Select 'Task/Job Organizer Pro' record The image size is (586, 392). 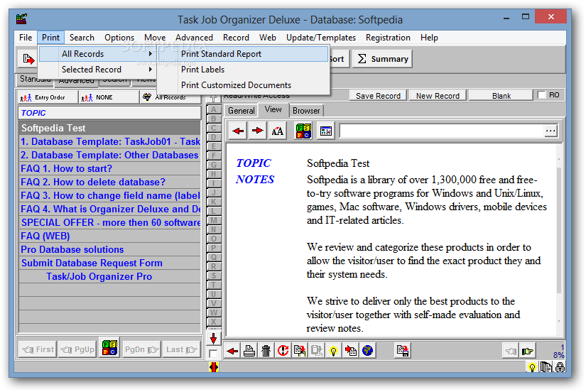(110, 276)
